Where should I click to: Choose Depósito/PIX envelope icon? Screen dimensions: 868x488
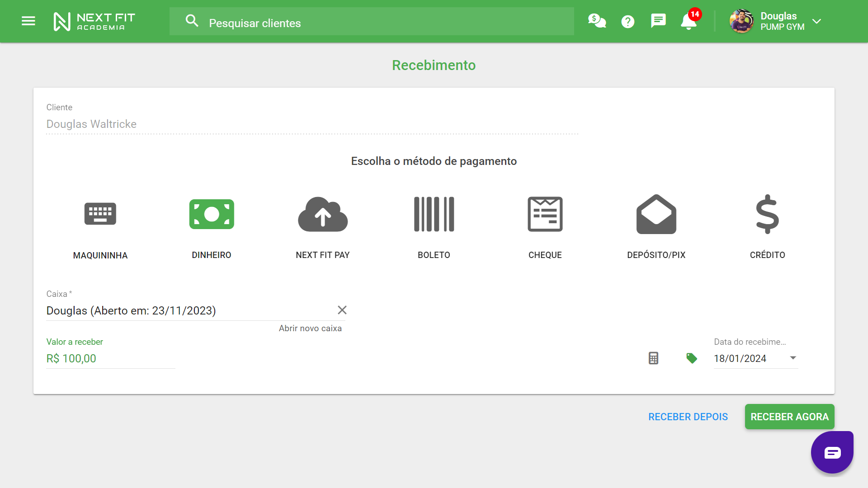click(656, 214)
